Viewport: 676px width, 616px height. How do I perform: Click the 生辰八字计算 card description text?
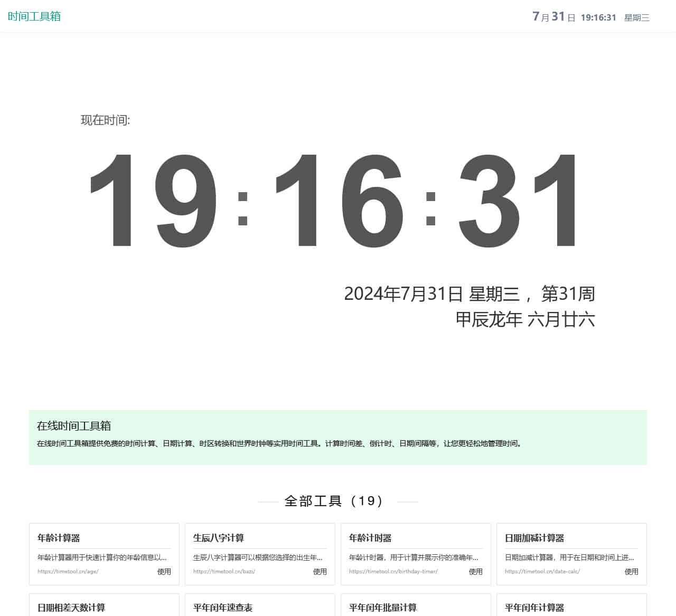click(258, 557)
